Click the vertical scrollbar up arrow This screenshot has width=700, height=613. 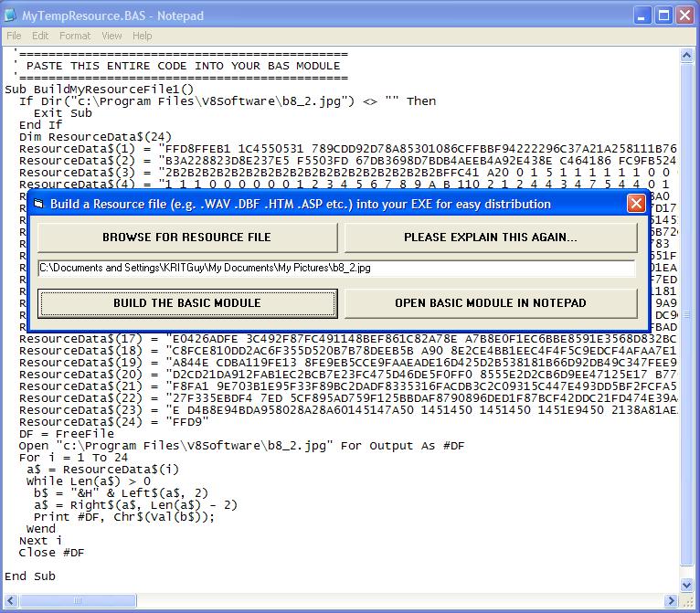tap(688, 56)
